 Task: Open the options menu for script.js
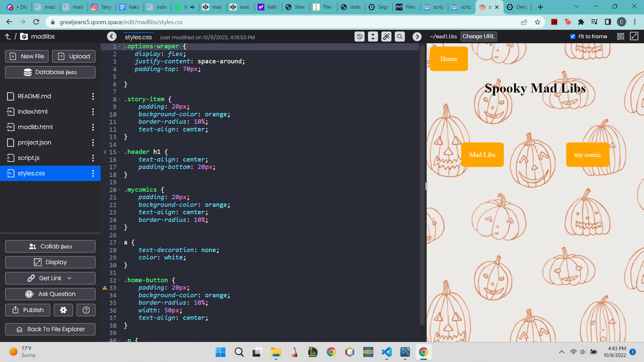pos(93,158)
